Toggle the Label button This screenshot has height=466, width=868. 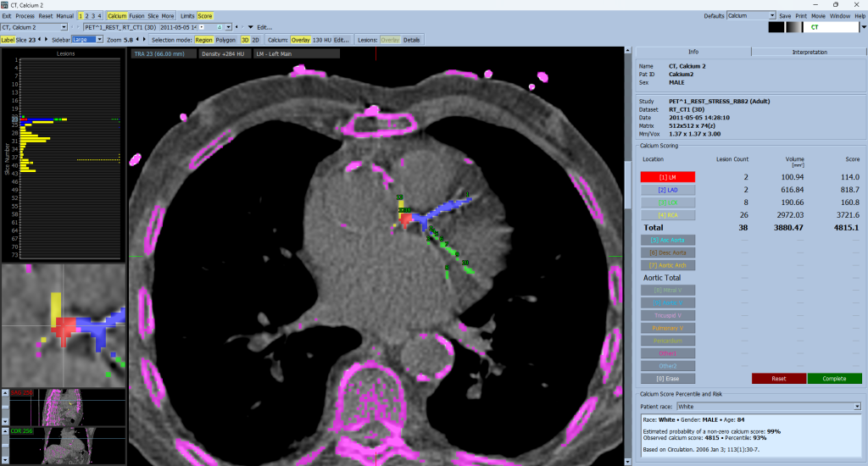coord(8,40)
